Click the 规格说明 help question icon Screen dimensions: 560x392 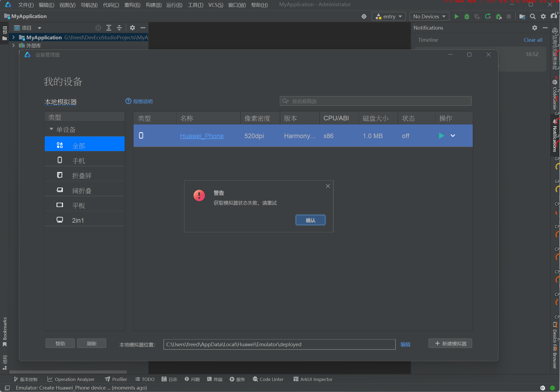coord(128,101)
